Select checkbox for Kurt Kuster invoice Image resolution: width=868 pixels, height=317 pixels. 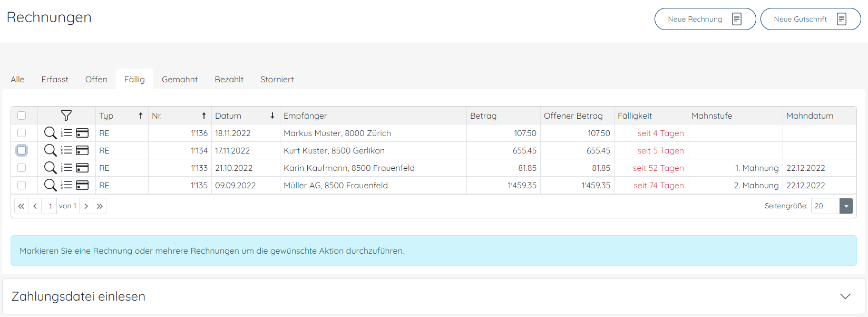[22, 150]
